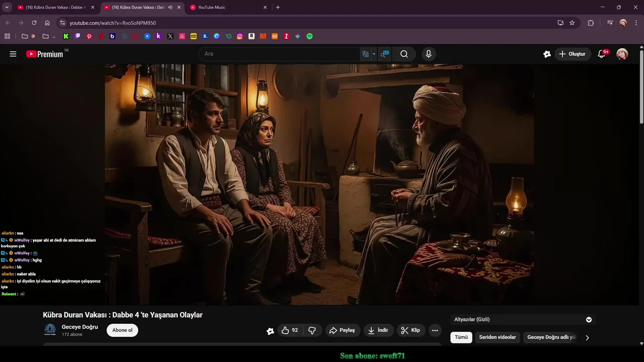
Task: Click the sparkle icon beside Oluştur
Action: pyautogui.click(x=547, y=54)
